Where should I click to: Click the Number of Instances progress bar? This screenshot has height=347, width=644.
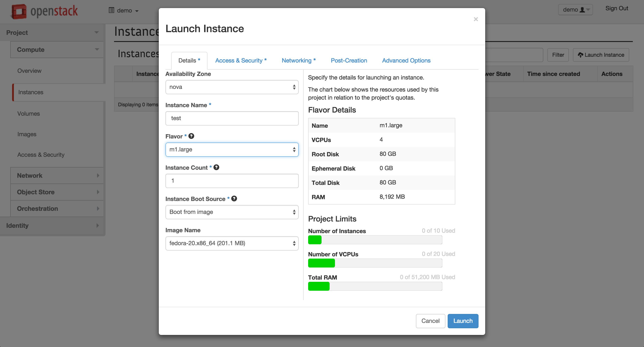coord(375,240)
